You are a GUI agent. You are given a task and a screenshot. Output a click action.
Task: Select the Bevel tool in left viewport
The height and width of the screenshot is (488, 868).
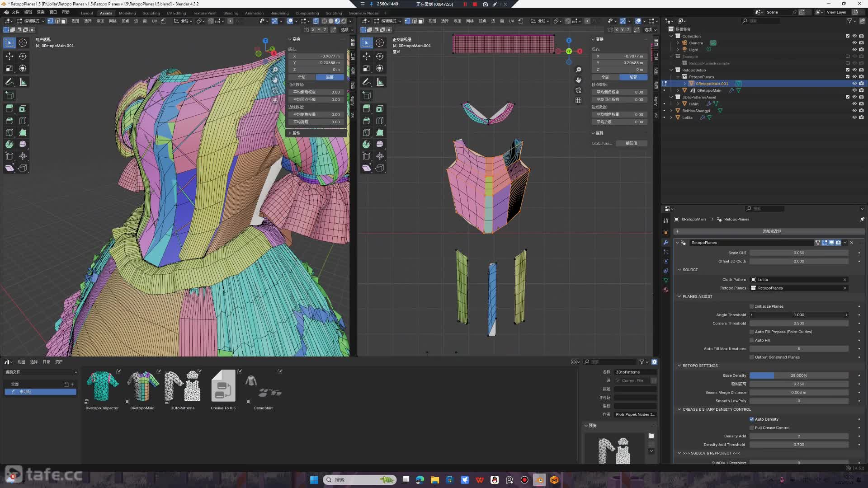pos(9,121)
